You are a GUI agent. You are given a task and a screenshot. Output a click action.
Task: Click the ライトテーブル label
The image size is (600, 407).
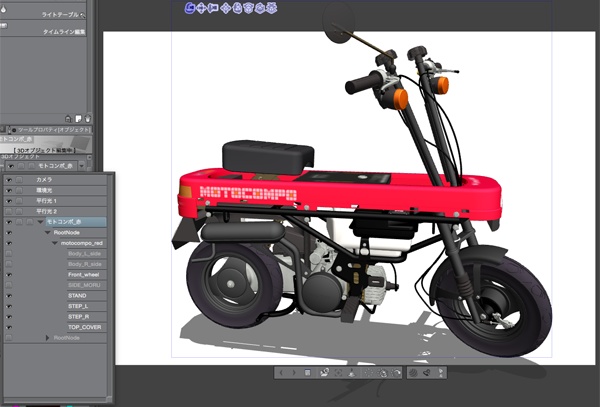pyautogui.click(x=60, y=15)
